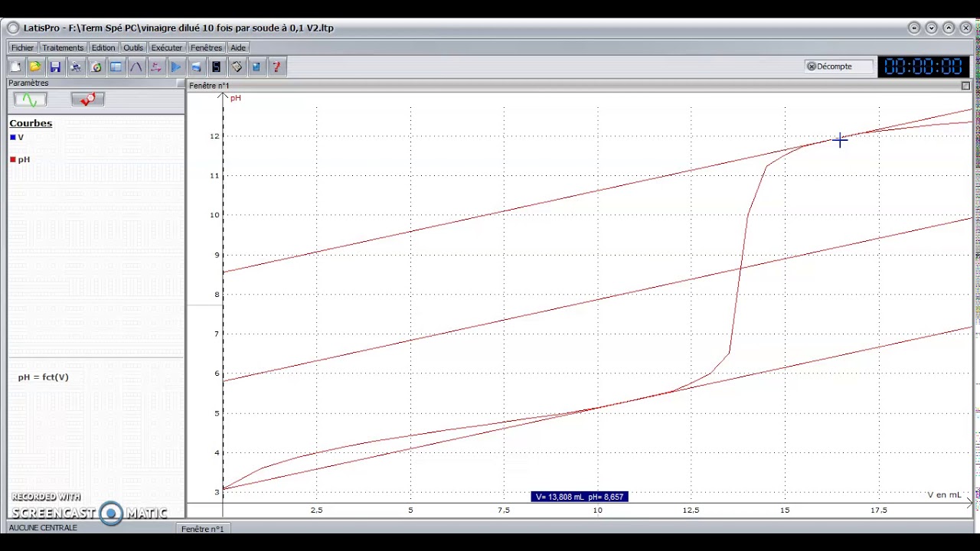The height and width of the screenshot is (551, 980).
Task: Click the abscissa tick label 17,5
Action: point(879,510)
